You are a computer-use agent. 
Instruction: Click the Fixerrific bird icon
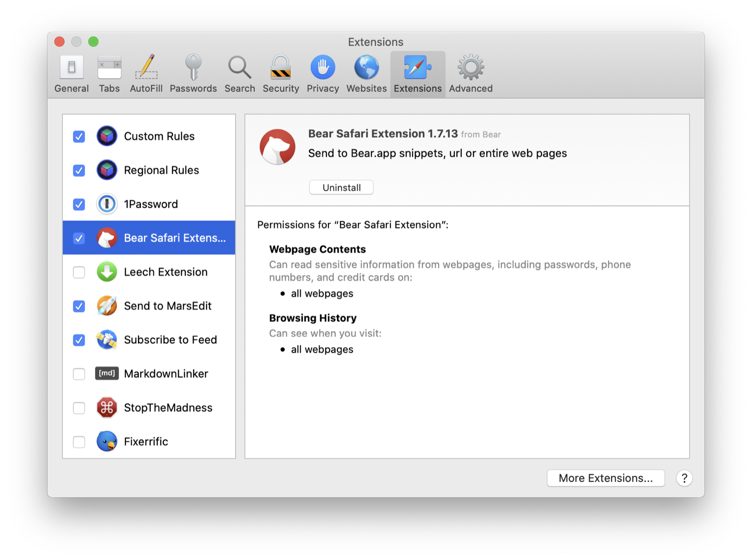pyautogui.click(x=107, y=442)
